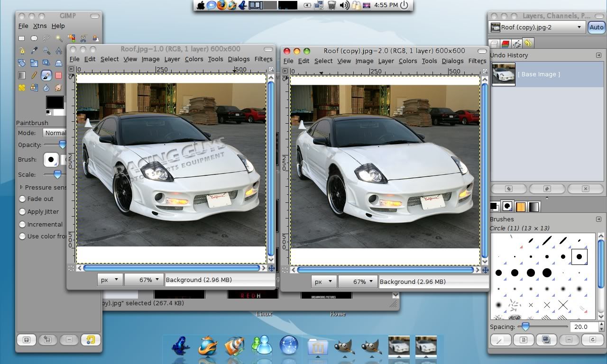Select the Shear tool
The width and height of the screenshot is (607, 364).
coord(46,63)
